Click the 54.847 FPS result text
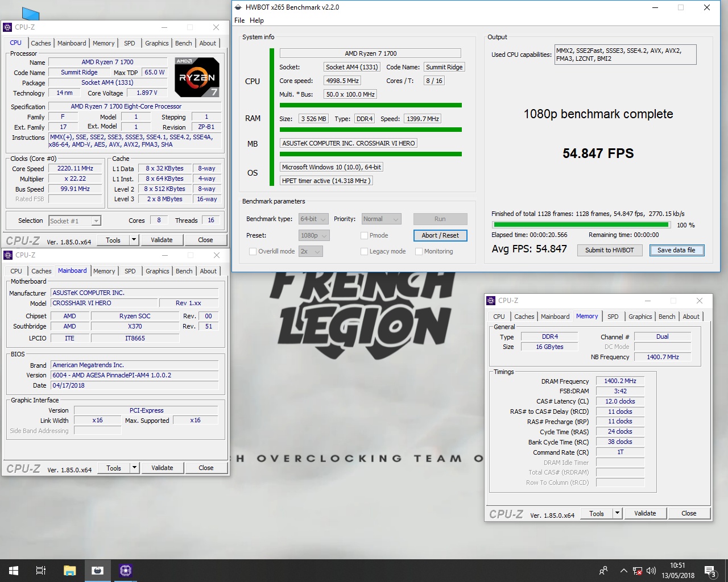 tap(598, 153)
